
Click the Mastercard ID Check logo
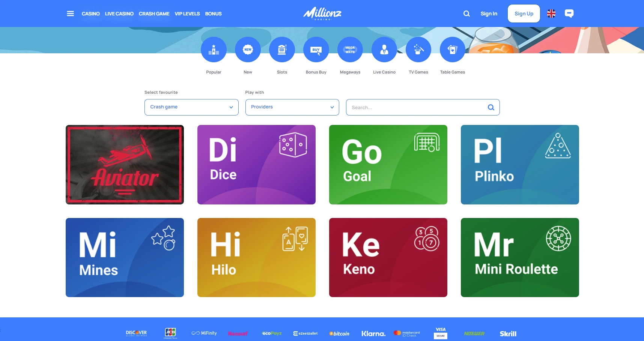[407, 333]
